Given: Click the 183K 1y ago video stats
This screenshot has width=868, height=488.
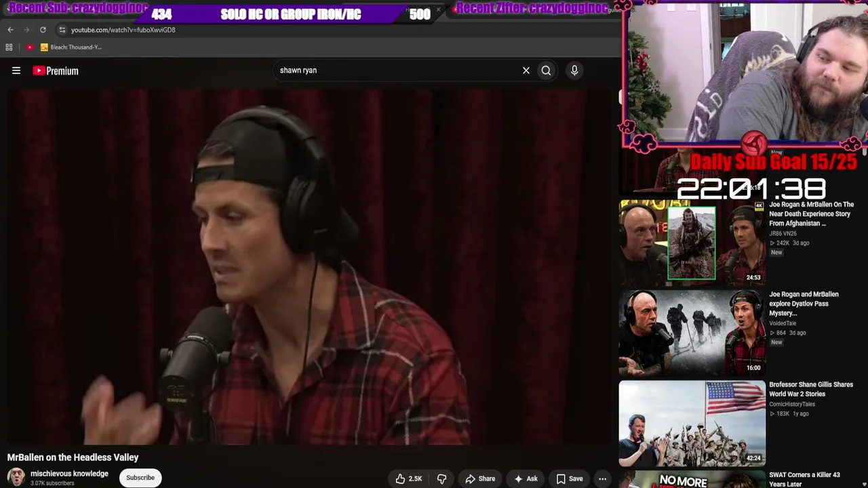Looking at the screenshot, I should (789, 414).
